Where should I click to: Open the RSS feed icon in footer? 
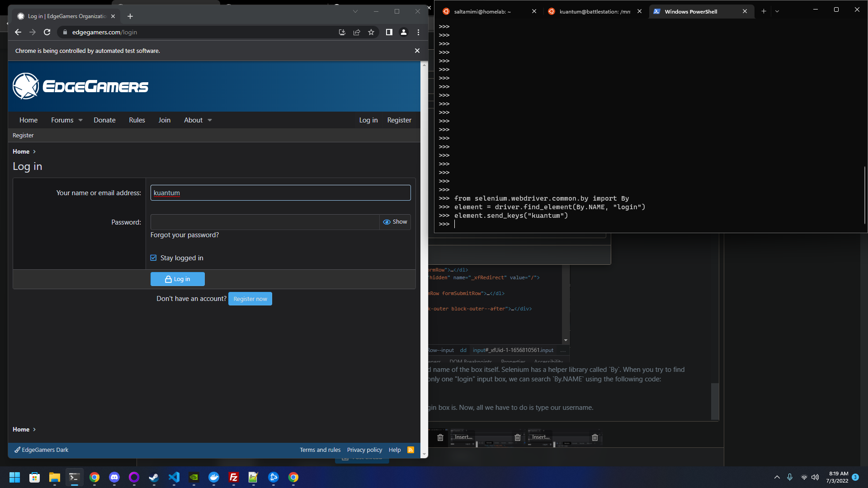click(x=411, y=450)
